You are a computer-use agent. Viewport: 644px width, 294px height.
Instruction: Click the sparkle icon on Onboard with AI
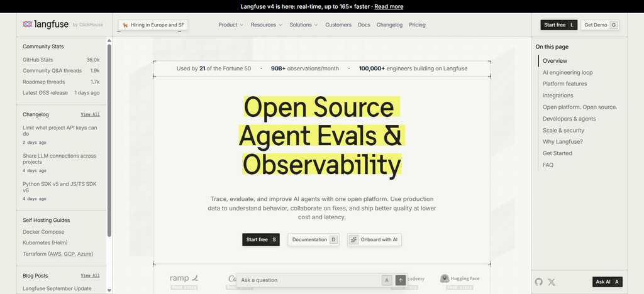[353, 239]
